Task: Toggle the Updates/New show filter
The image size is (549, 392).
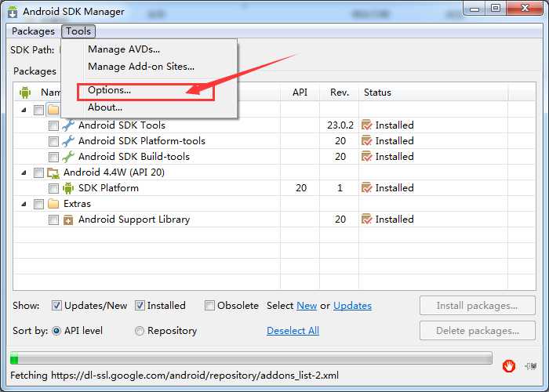Action: pos(56,306)
